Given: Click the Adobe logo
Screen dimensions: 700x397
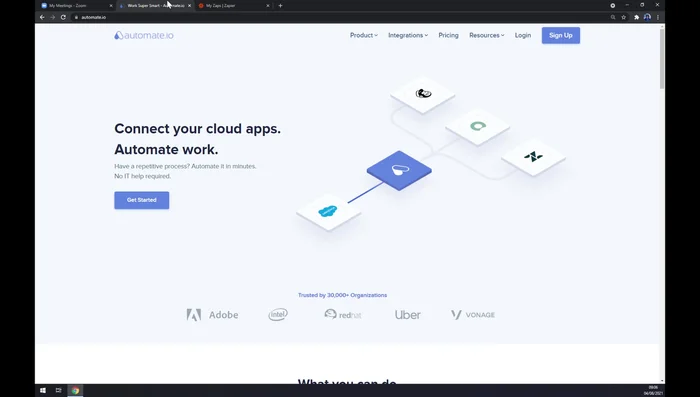Looking at the screenshot, I should click(x=212, y=315).
